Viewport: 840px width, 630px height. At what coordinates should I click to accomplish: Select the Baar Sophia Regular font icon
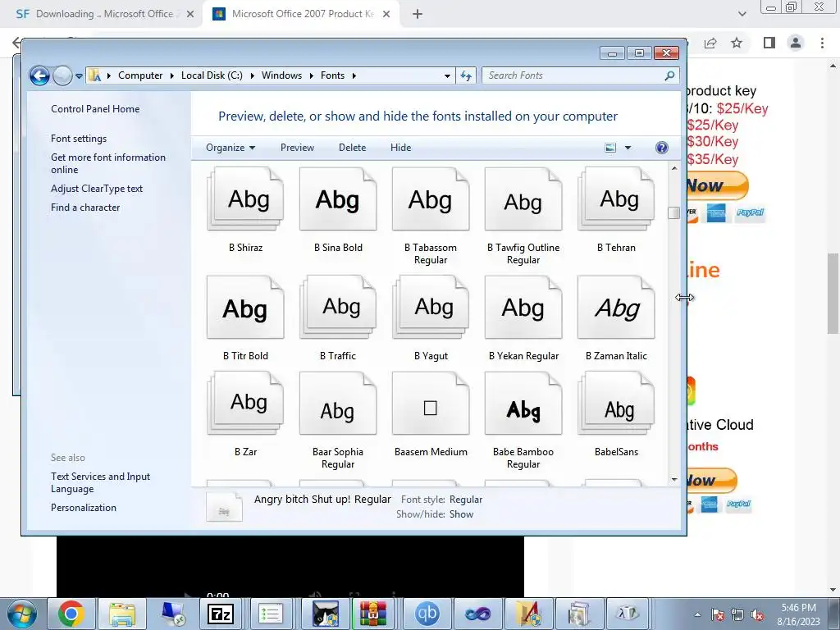(x=338, y=404)
